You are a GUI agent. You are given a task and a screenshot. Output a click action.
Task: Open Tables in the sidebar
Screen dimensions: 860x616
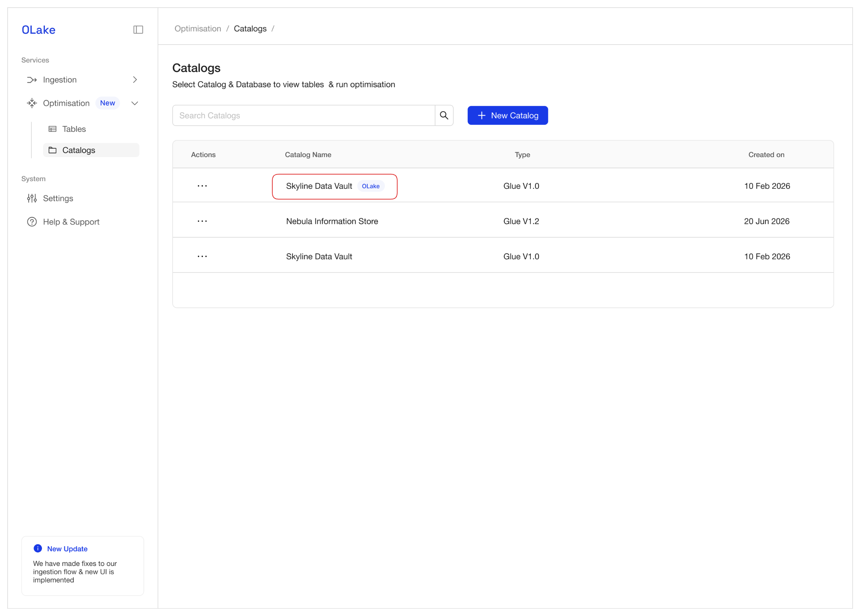pos(74,129)
